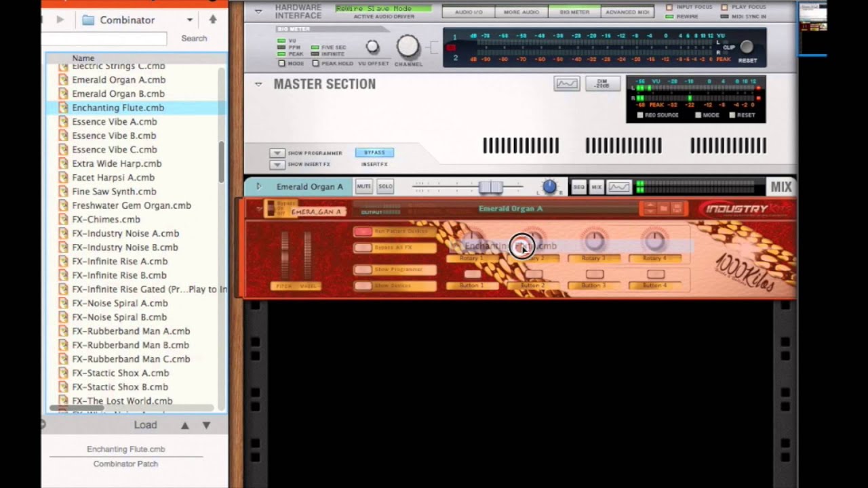Image resolution: width=868 pixels, height=488 pixels.
Task: Load the Enchanting Flute patch
Action: [145, 425]
